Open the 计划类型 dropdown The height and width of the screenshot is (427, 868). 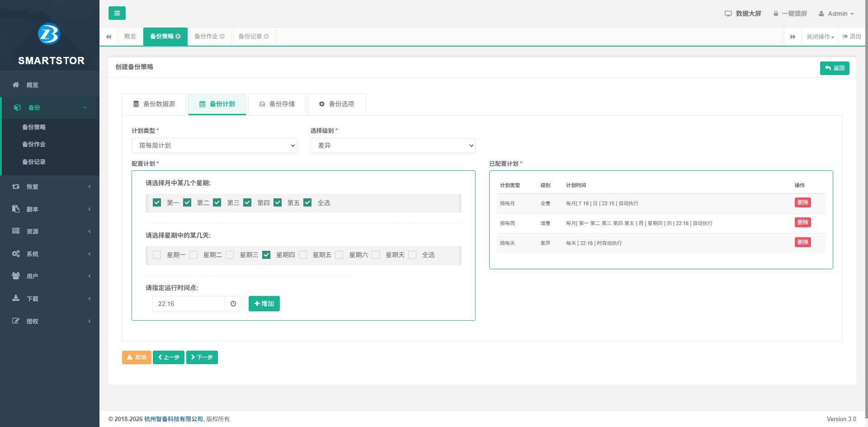[214, 145]
